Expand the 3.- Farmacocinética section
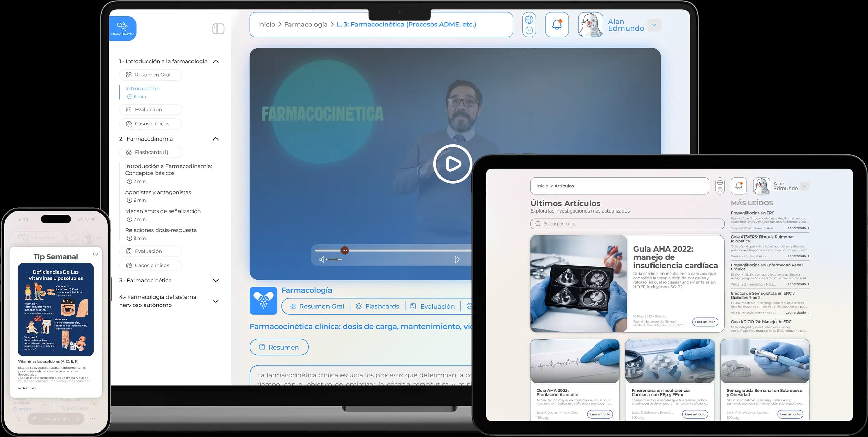The image size is (868, 437). 216,281
